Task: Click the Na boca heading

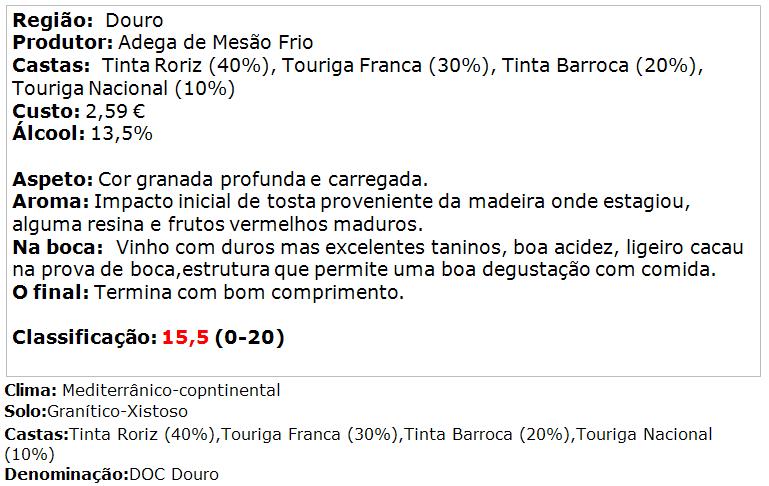Action: click(58, 247)
